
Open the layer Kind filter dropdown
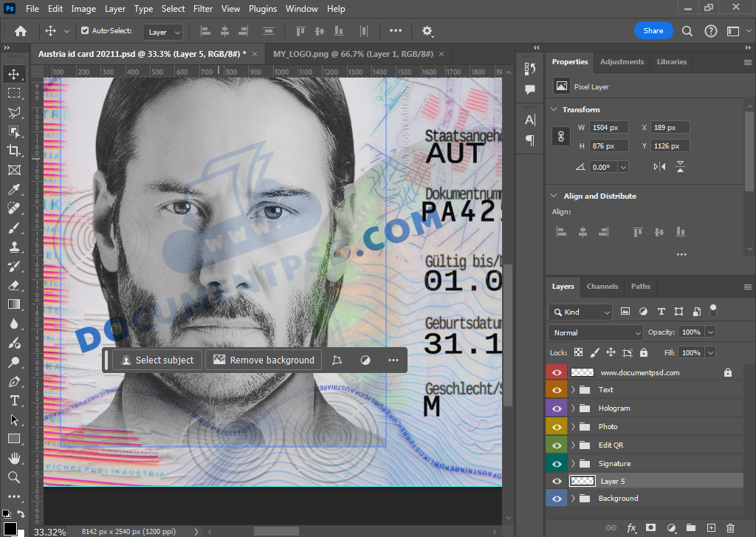(580, 312)
